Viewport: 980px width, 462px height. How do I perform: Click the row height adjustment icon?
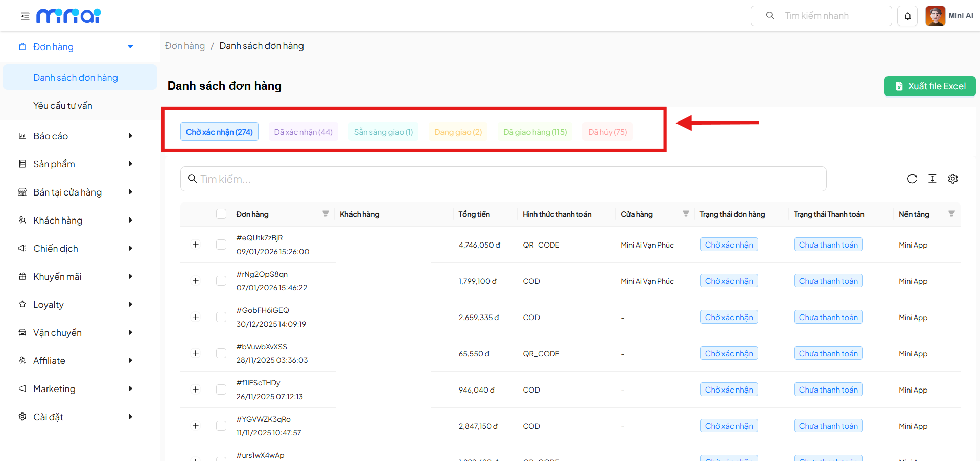(x=932, y=179)
